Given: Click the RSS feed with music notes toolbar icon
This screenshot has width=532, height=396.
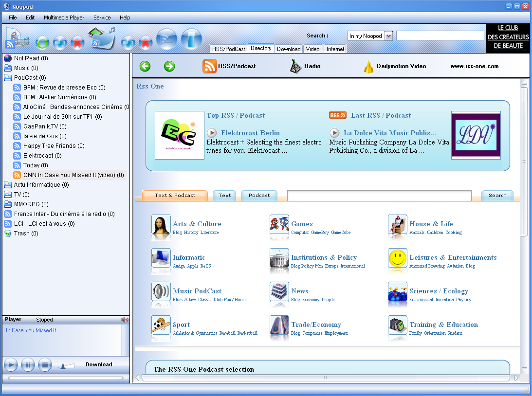Looking at the screenshot, I should pyautogui.click(x=17, y=39).
